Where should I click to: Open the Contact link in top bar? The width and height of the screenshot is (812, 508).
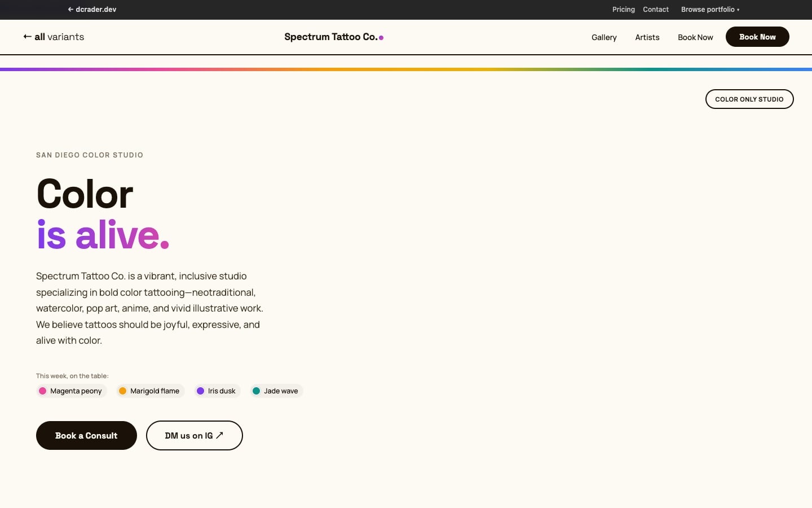tap(656, 10)
